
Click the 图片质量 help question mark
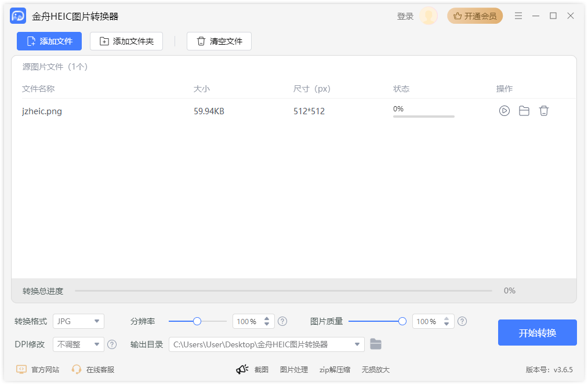point(462,321)
